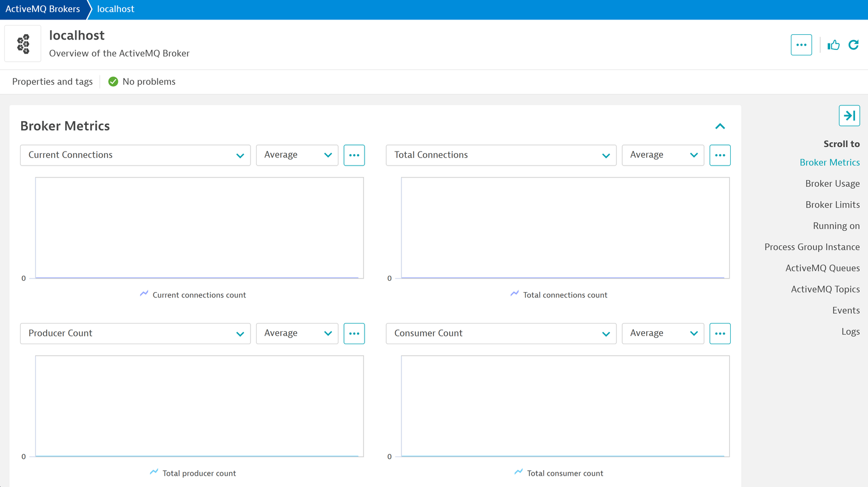Click inside the Current connections count chart
Screen dimensions: 868x487
199,228
